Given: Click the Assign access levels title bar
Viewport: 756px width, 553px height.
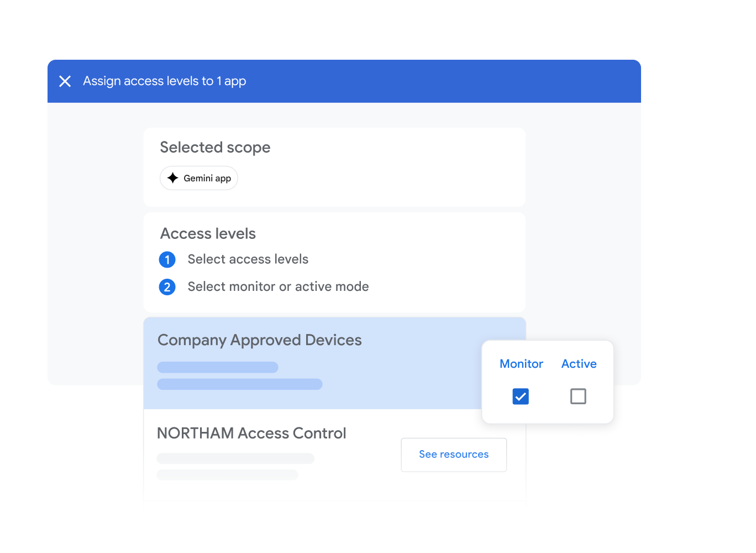Looking at the screenshot, I should coord(164,81).
